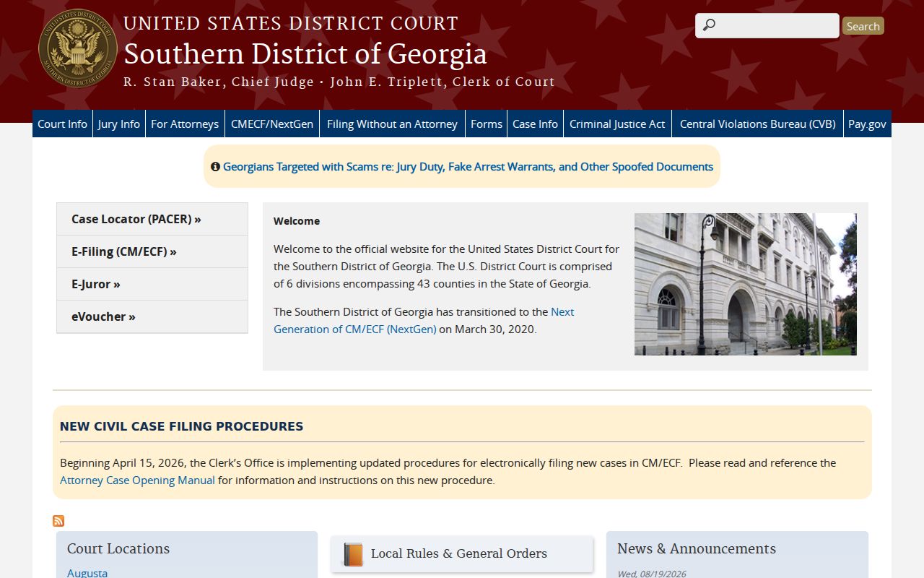The height and width of the screenshot is (578, 924).
Task: Click the Search button
Action: point(863,26)
